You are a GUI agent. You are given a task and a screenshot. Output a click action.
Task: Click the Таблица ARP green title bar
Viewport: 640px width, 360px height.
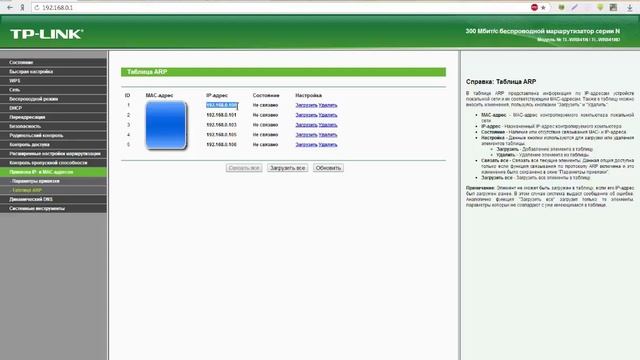point(283,72)
